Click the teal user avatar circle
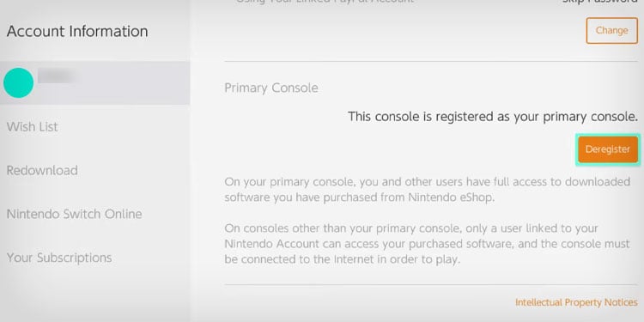The width and height of the screenshot is (644, 322). click(19, 83)
